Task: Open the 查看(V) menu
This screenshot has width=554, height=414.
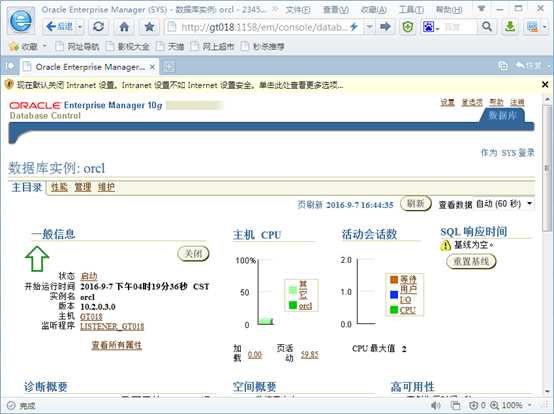Action: (x=336, y=10)
